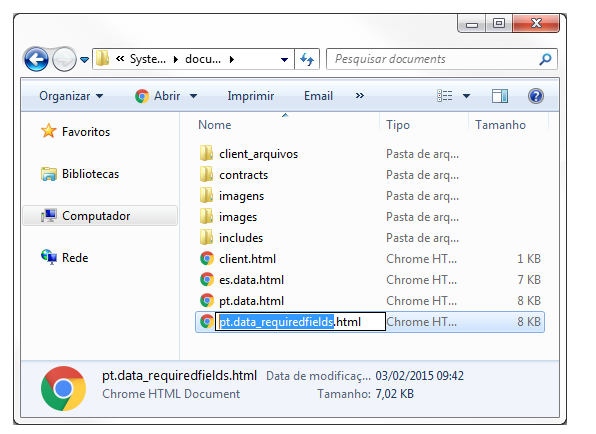Refresh the folder view
This screenshot has height=434, width=596.
(x=307, y=59)
